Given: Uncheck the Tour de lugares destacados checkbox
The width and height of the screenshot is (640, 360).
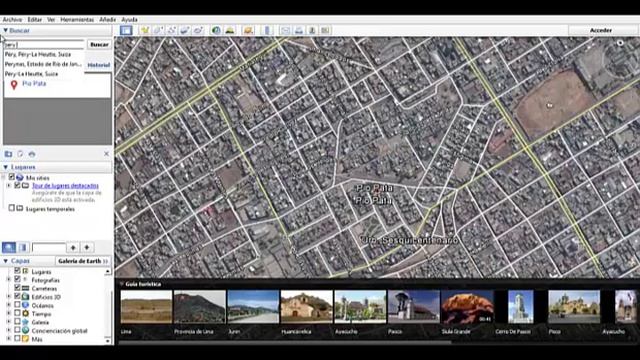Looking at the screenshot, I should coord(17,185).
